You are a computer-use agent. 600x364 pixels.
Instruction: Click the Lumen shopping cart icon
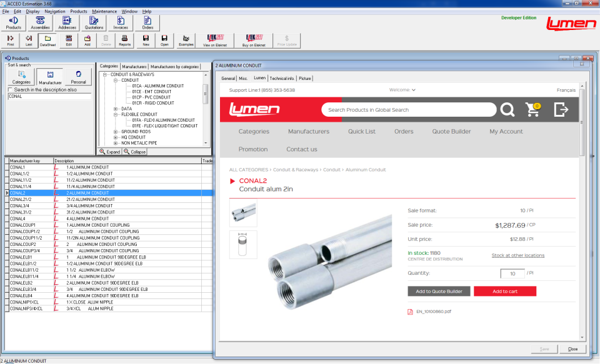coord(532,109)
